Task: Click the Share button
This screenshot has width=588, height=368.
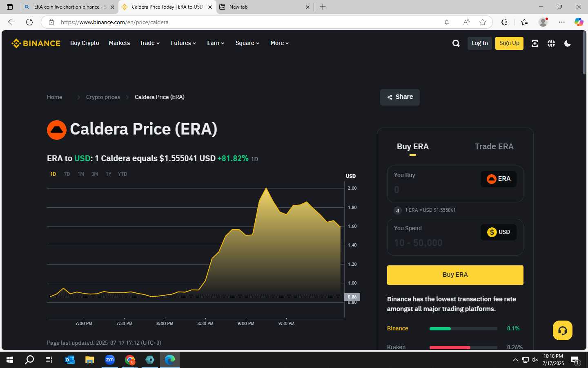Action: click(400, 97)
